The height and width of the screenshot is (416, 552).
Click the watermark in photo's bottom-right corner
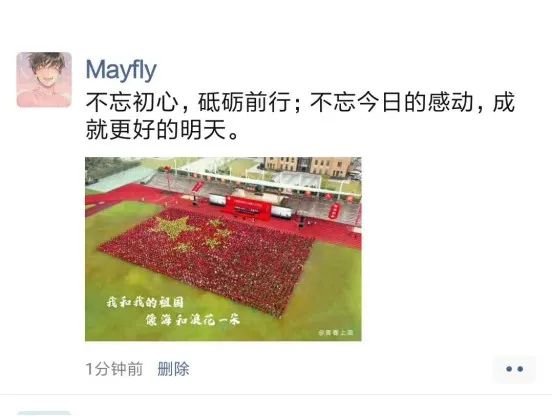click(335, 332)
